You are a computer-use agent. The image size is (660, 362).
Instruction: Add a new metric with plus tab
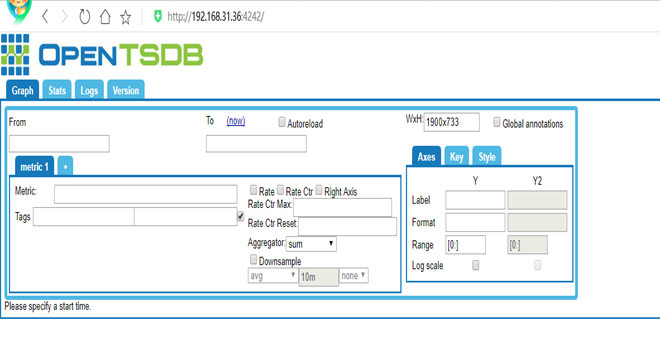(x=65, y=167)
